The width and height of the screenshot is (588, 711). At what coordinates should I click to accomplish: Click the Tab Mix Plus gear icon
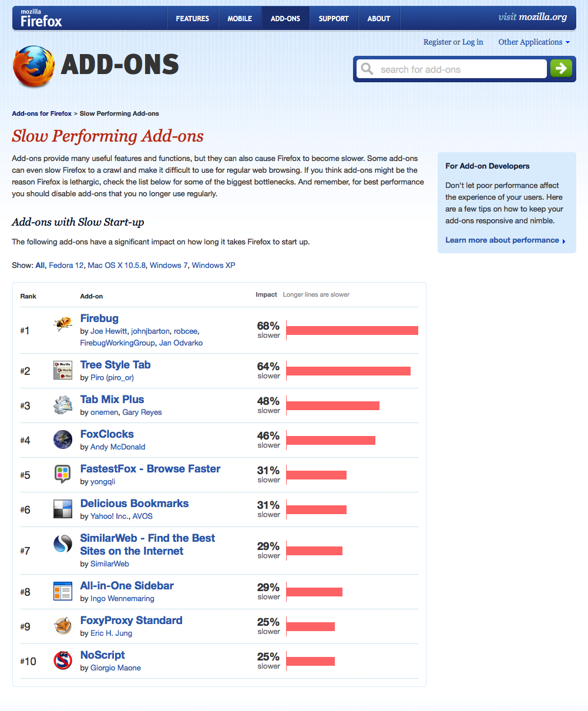coord(63,405)
